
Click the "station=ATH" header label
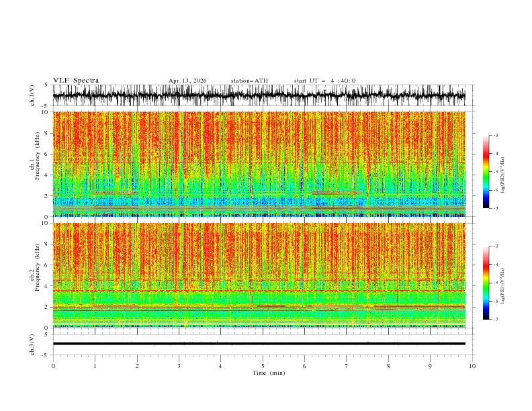click(249, 81)
